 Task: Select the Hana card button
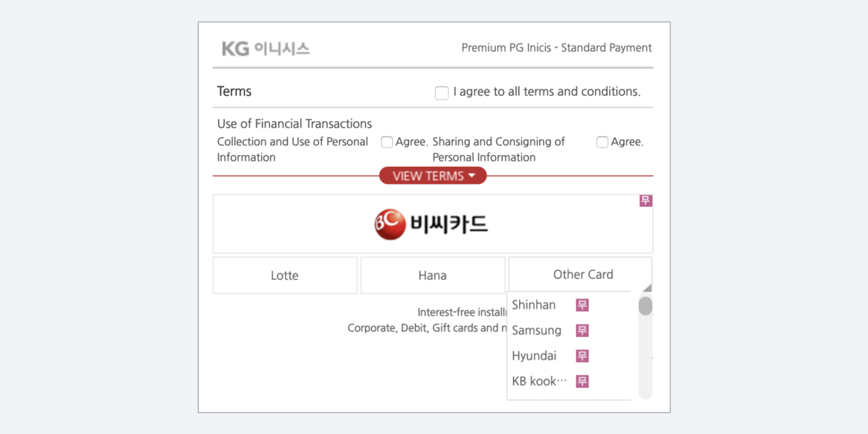click(x=433, y=275)
